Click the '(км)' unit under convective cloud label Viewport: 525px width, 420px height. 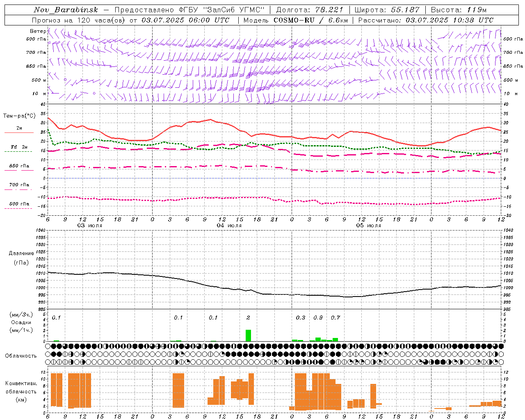[21, 399]
